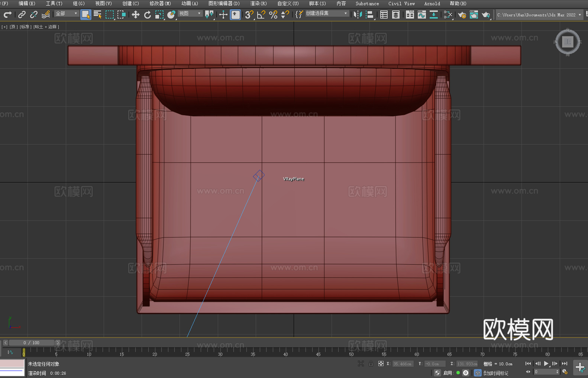Click the 0 / 100 time slider handle
This screenshot has width=588, height=378.
[x=32, y=343]
